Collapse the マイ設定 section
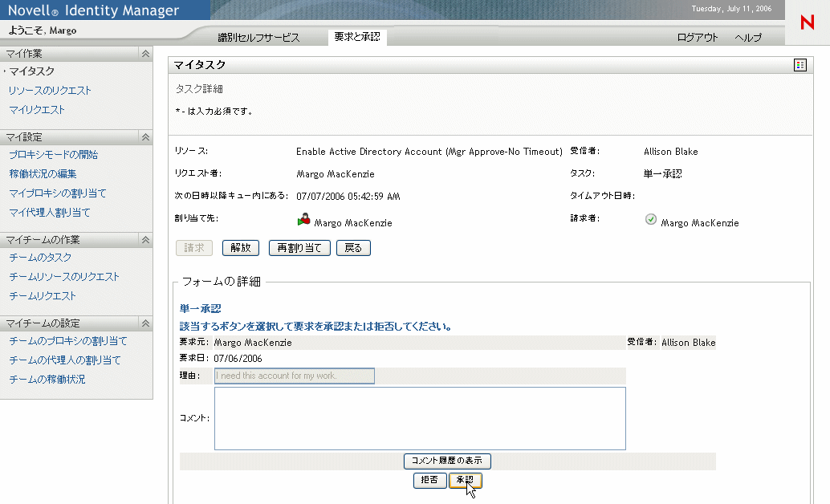Viewport: 830px width, 504px height. pyautogui.click(x=145, y=137)
